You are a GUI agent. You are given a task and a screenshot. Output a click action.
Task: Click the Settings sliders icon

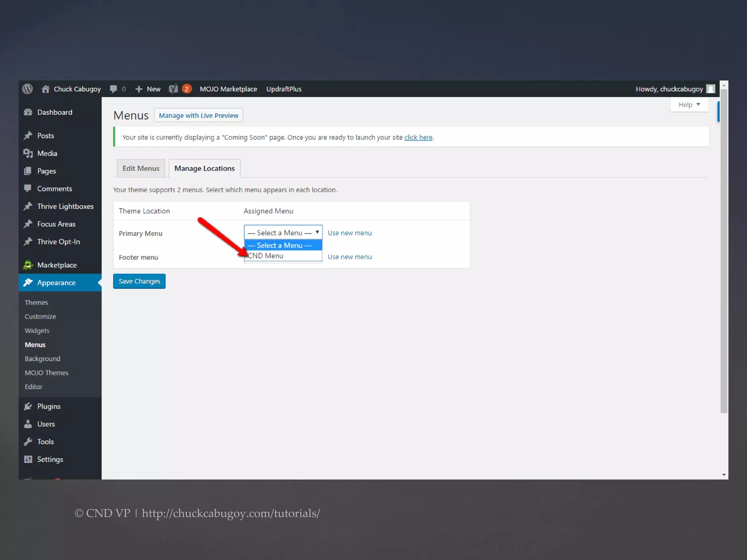click(28, 459)
